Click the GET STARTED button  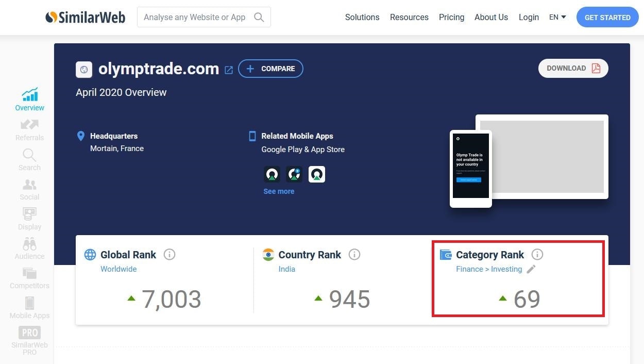607,17
